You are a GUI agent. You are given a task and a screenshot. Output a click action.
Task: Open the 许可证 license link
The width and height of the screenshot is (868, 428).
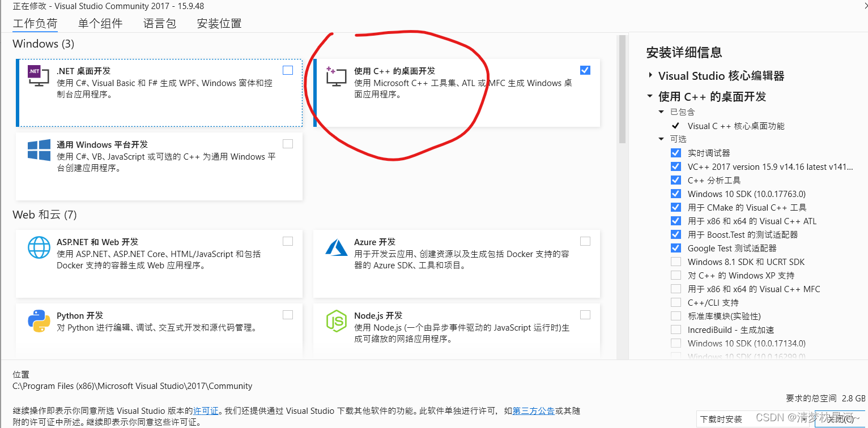[205, 411]
